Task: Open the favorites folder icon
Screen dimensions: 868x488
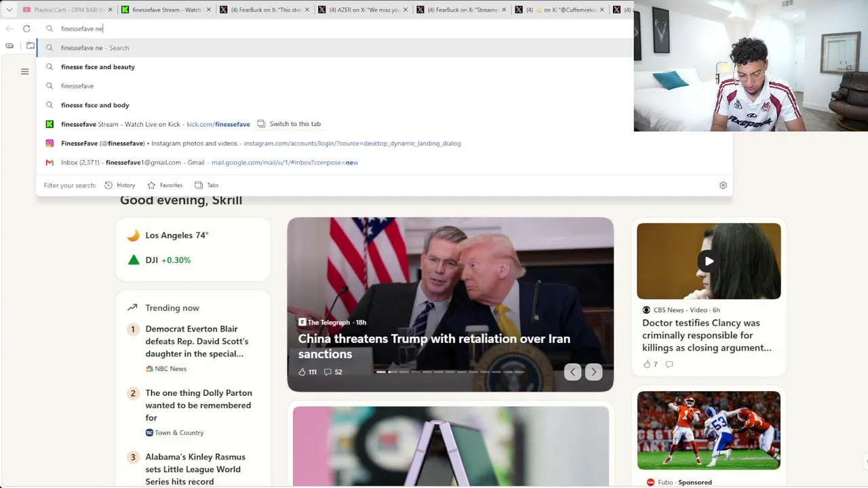Action: tap(30, 45)
